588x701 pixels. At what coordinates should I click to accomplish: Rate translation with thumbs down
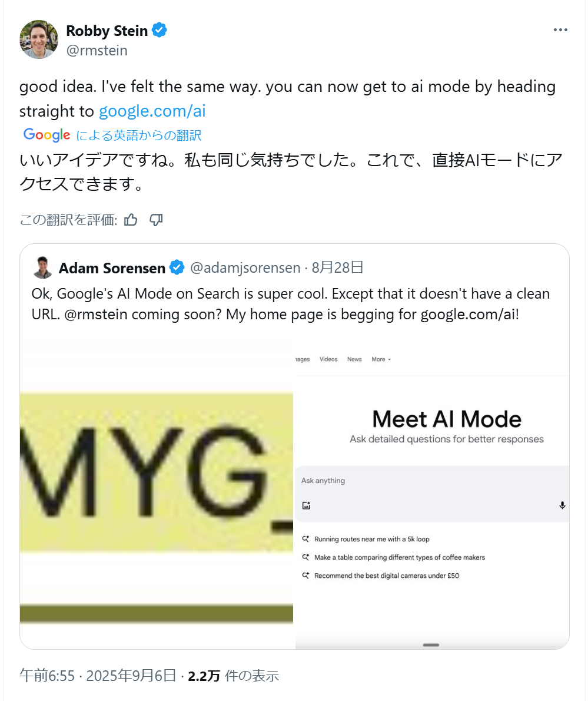(x=156, y=220)
